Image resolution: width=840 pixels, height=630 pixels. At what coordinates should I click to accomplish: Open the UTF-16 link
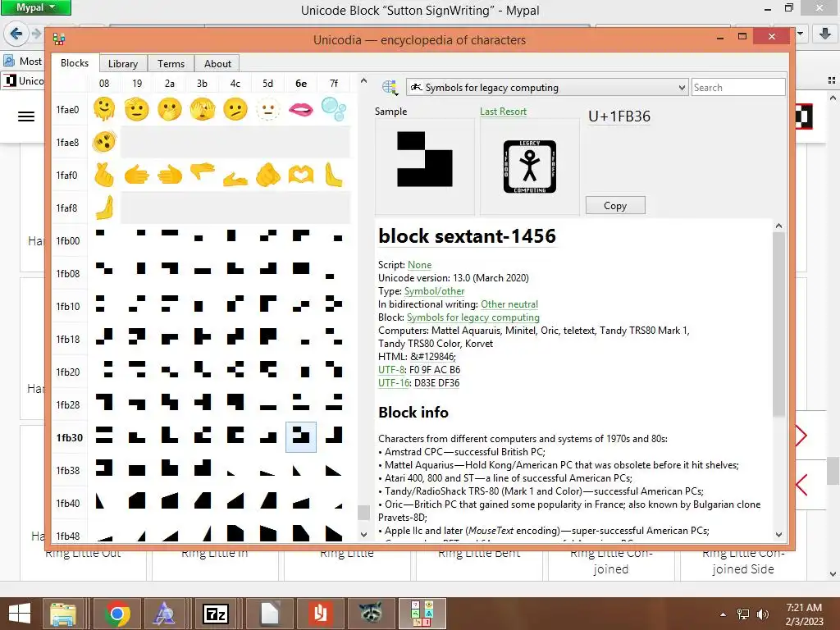click(393, 382)
